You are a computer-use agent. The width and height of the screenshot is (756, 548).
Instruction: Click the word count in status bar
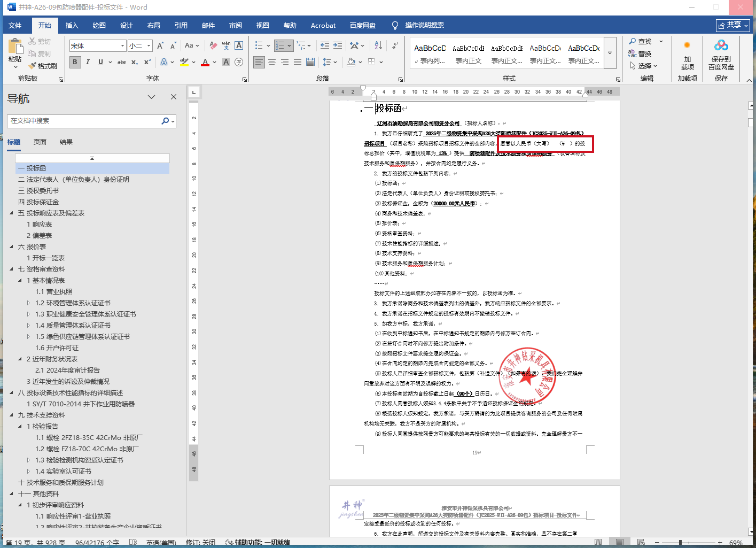(97, 543)
